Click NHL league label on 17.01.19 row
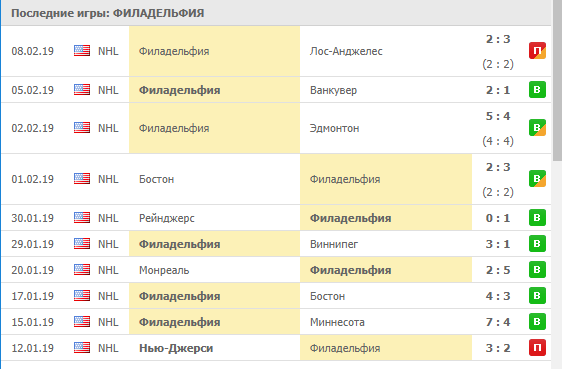This screenshot has width=562, height=369. point(108,296)
